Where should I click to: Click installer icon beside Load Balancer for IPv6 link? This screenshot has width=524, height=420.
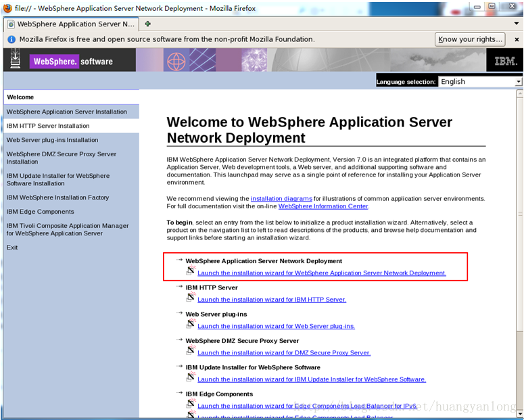tap(191, 403)
